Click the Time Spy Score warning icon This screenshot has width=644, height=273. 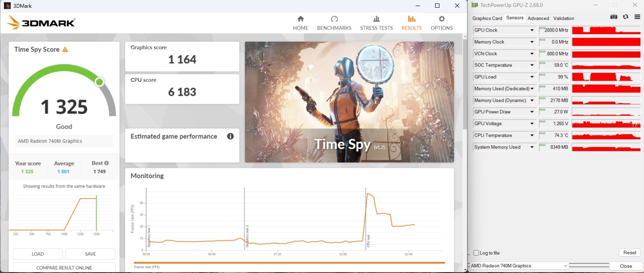coord(65,50)
